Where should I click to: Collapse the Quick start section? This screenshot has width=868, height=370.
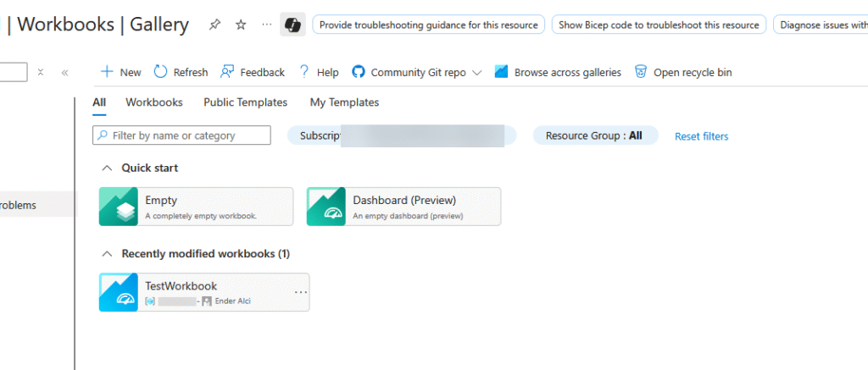pyautogui.click(x=107, y=168)
